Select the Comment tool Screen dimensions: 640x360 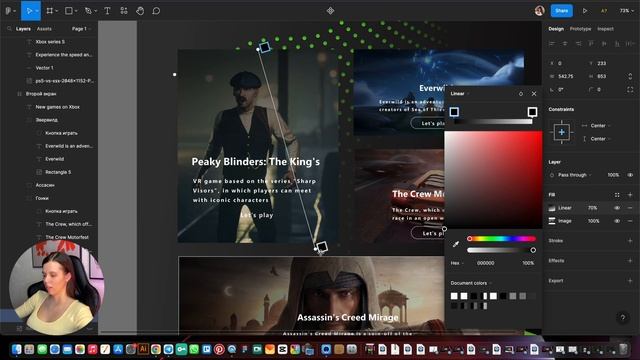tap(156, 11)
